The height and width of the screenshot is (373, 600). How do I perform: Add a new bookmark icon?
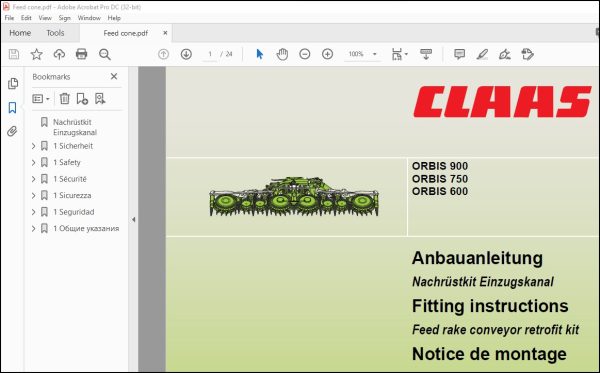(x=82, y=99)
